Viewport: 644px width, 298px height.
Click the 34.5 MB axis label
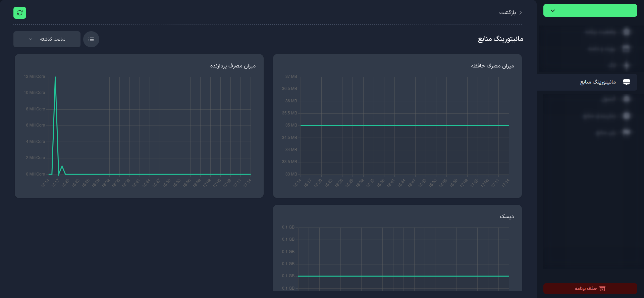point(289,138)
